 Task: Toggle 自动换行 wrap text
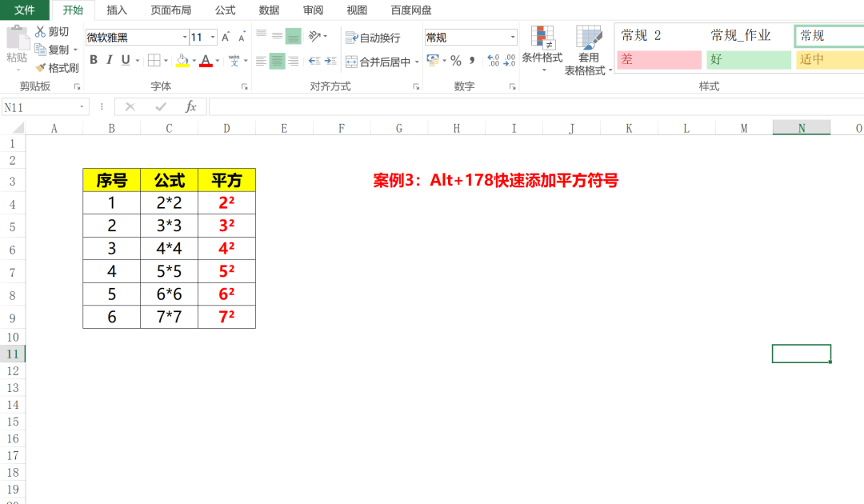coord(373,38)
